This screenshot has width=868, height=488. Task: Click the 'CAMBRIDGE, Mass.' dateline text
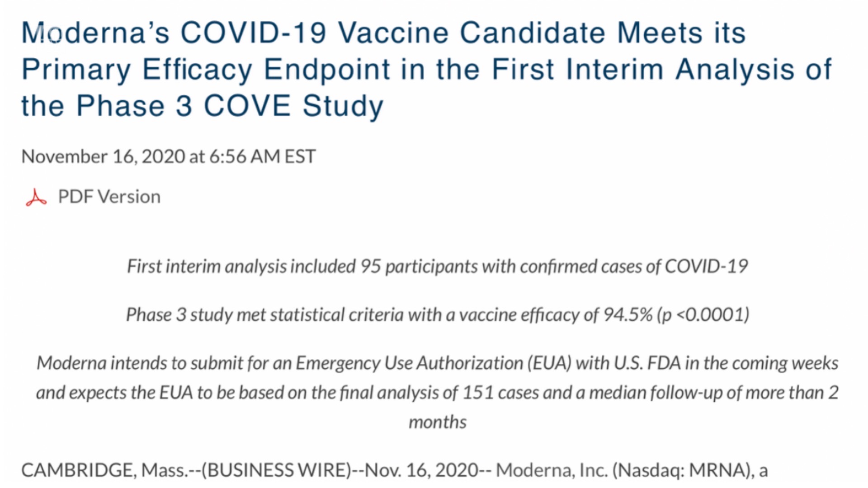104,470
